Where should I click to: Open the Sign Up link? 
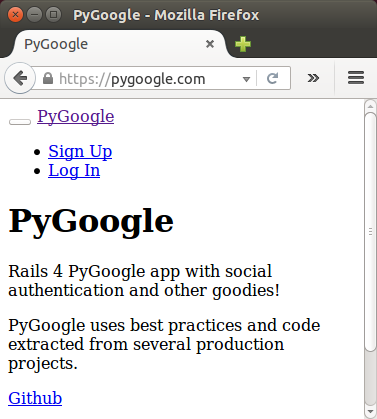[80, 151]
